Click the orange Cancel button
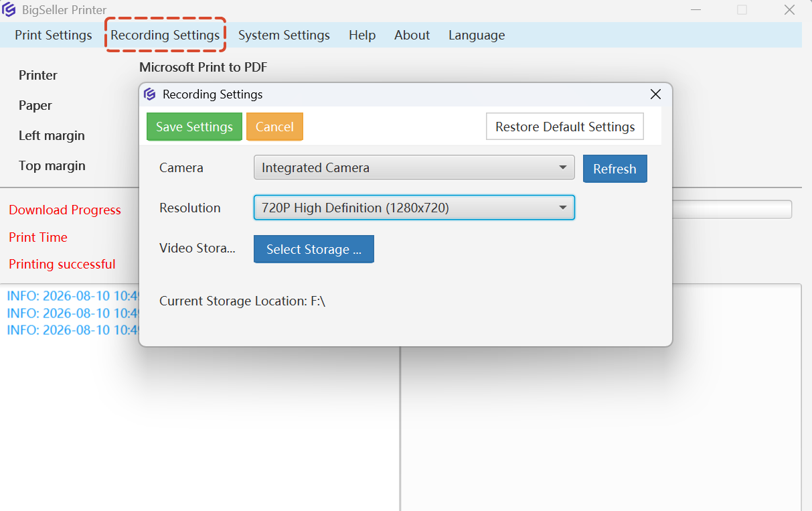The width and height of the screenshot is (812, 511). tap(274, 127)
